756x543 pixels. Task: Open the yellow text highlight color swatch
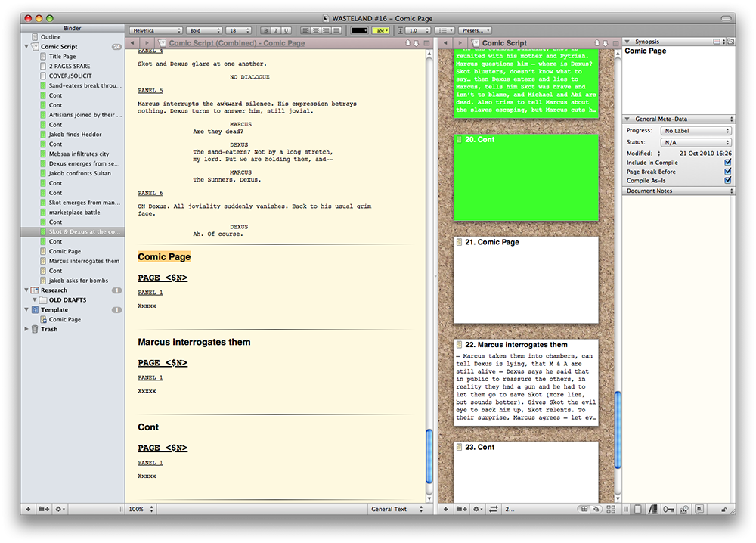[x=381, y=30]
